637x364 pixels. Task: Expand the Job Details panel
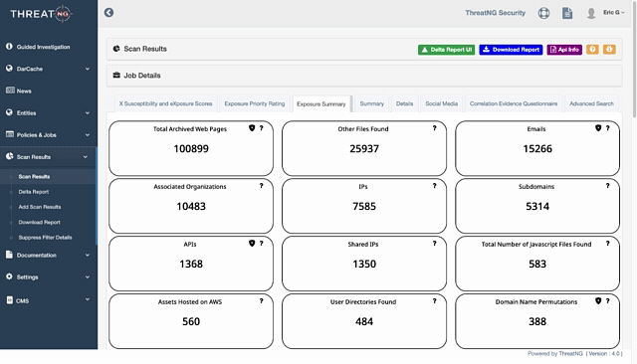pyautogui.click(x=364, y=76)
